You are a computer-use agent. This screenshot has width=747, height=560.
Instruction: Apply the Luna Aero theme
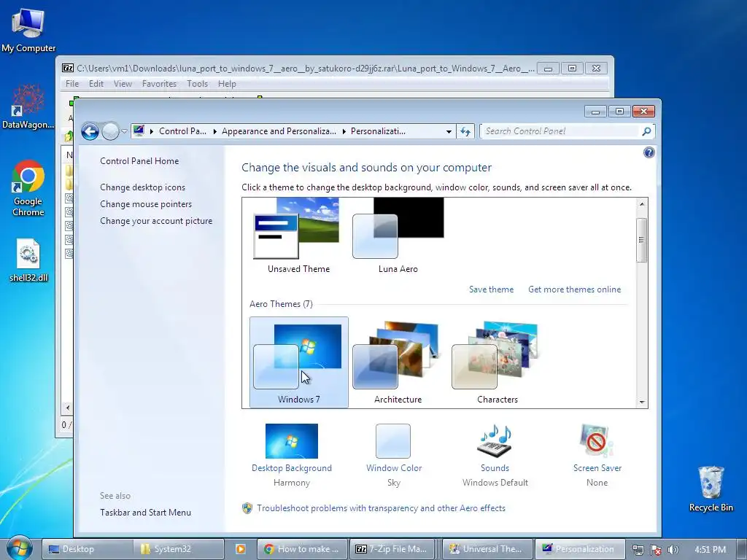pos(398,236)
